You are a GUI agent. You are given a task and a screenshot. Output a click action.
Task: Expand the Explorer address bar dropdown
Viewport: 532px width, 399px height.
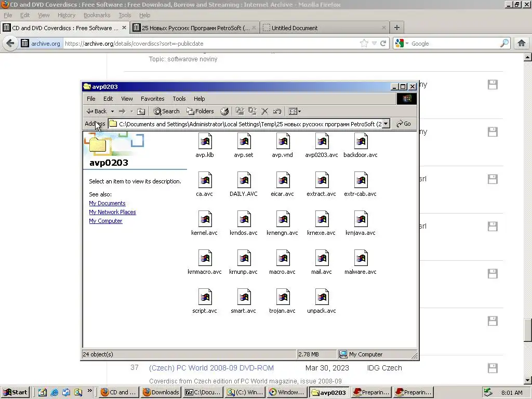pos(386,124)
